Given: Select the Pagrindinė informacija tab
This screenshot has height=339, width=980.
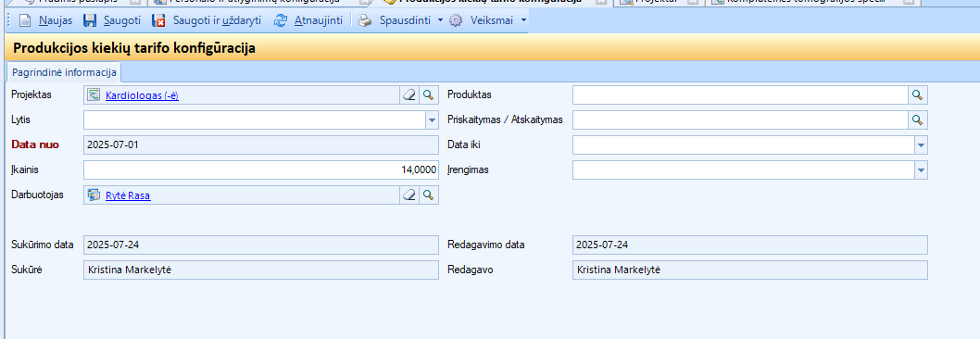Looking at the screenshot, I should click(64, 72).
